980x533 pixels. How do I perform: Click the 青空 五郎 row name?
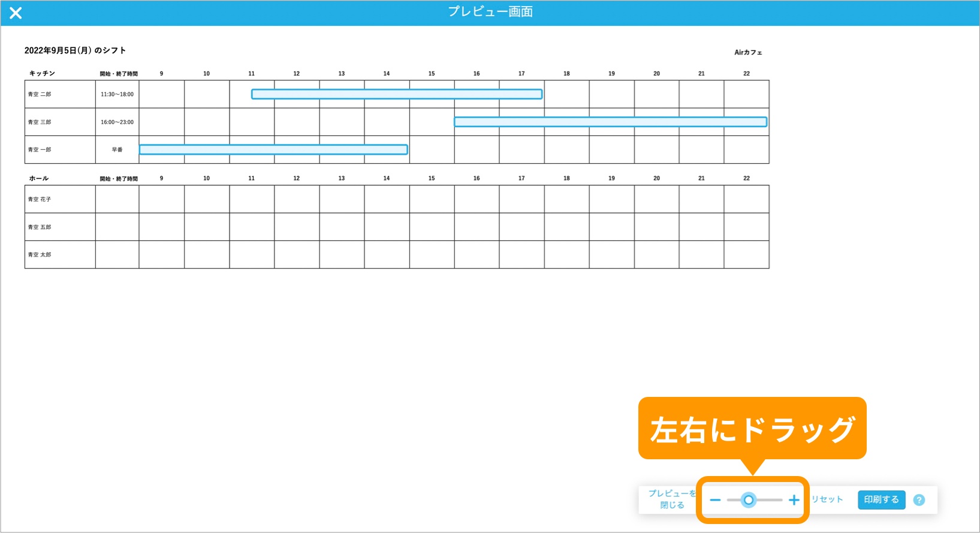pos(40,227)
